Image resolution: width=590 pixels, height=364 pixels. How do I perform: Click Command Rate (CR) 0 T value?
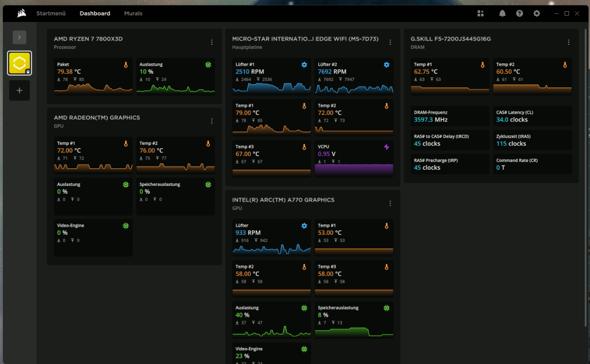pos(501,167)
